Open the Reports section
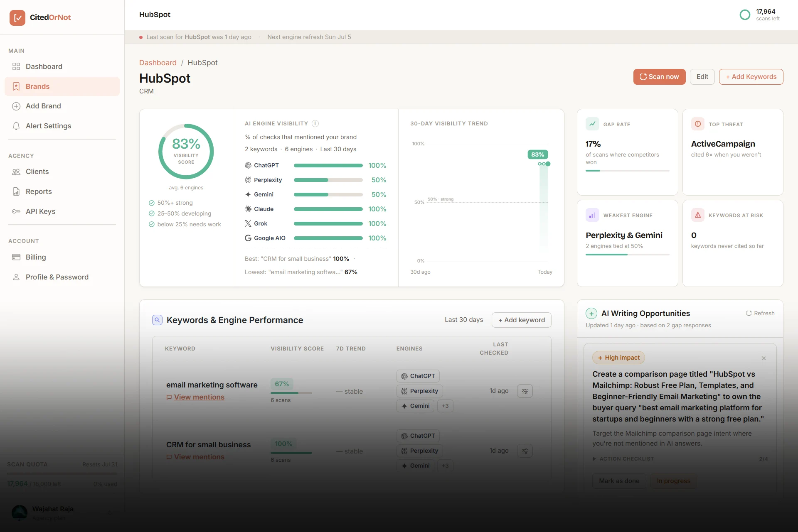This screenshot has height=532, width=798. 62,191
